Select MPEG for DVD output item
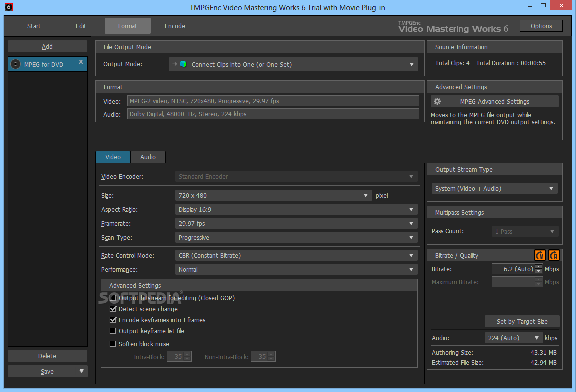This screenshot has height=392, width=576. (x=48, y=64)
